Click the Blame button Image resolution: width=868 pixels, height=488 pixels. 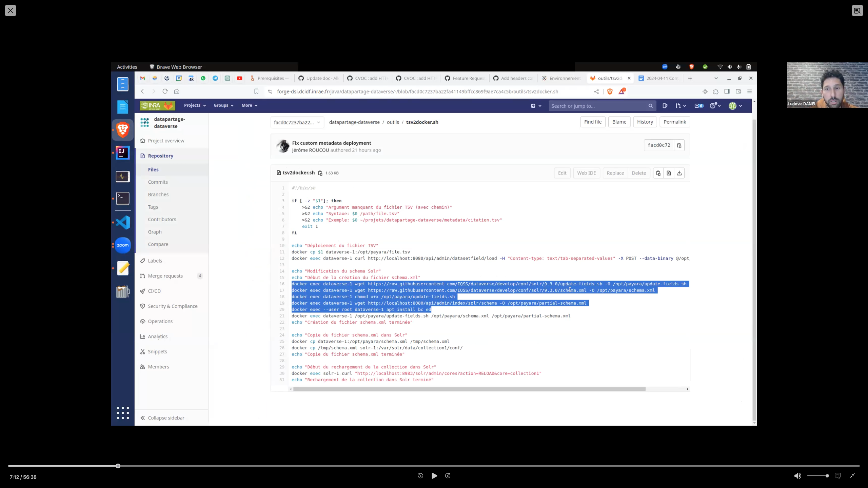(619, 122)
